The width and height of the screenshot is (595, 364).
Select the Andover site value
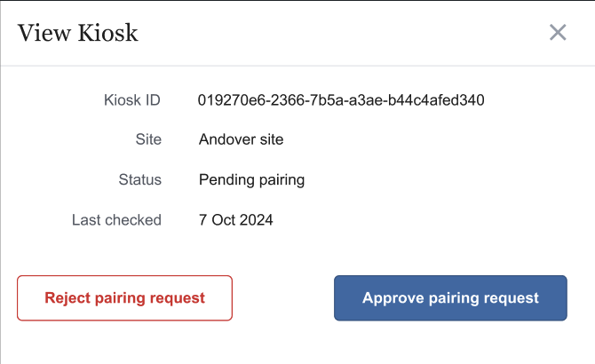pyautogui.click(x=241, y=140)
